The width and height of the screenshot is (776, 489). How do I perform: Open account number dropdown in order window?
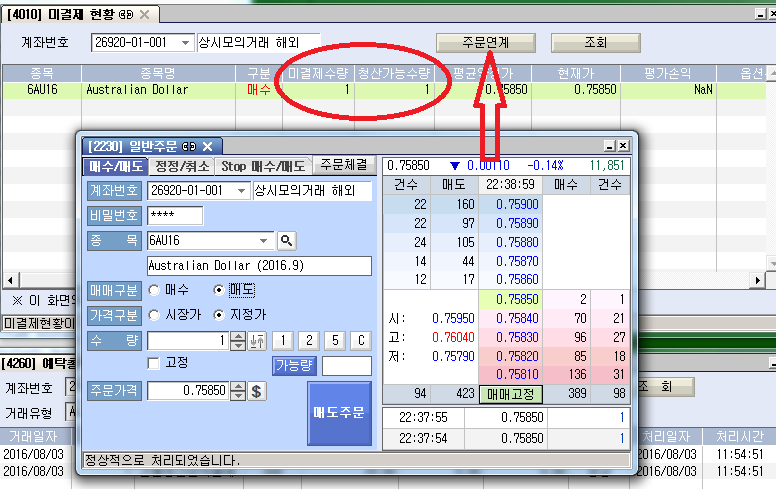241,191
